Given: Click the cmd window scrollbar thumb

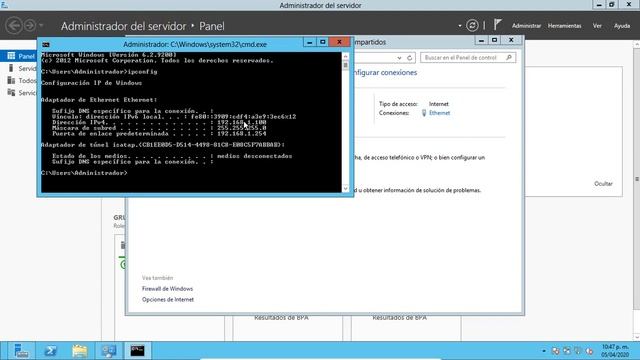Looking at the screenshot, I should coord(345,65).
